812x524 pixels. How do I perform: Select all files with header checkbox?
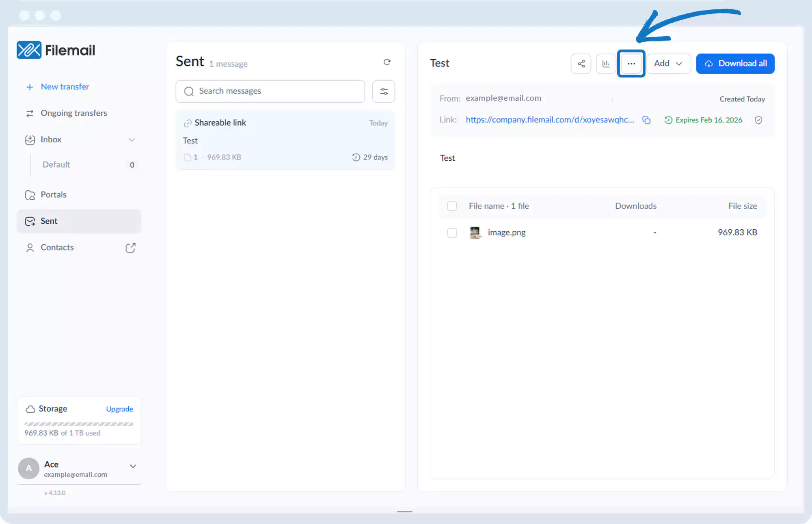452,206
